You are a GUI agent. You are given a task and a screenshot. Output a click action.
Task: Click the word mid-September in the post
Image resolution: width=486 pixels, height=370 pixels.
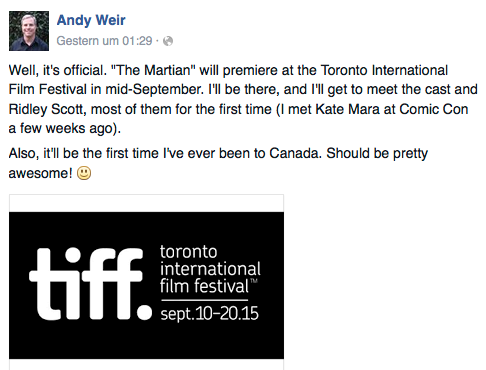[x=155, y=90]
